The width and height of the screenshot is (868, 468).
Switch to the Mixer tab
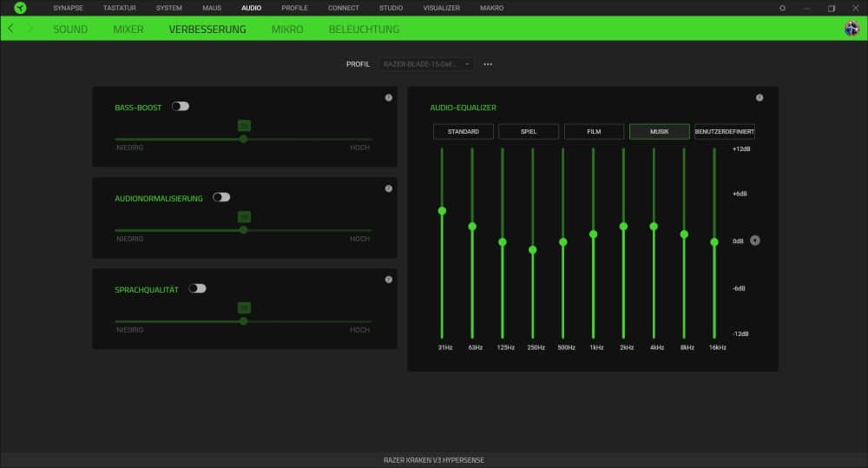[128, 29]
